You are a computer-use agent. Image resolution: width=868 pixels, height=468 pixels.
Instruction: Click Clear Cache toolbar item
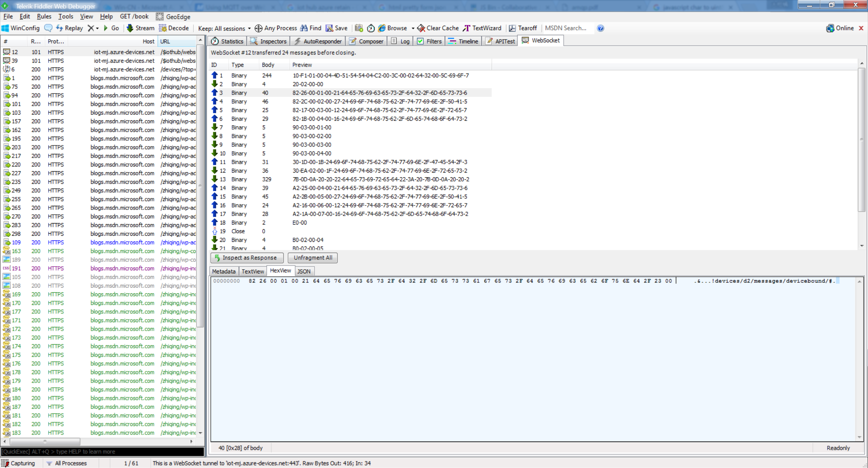[438, 28]
